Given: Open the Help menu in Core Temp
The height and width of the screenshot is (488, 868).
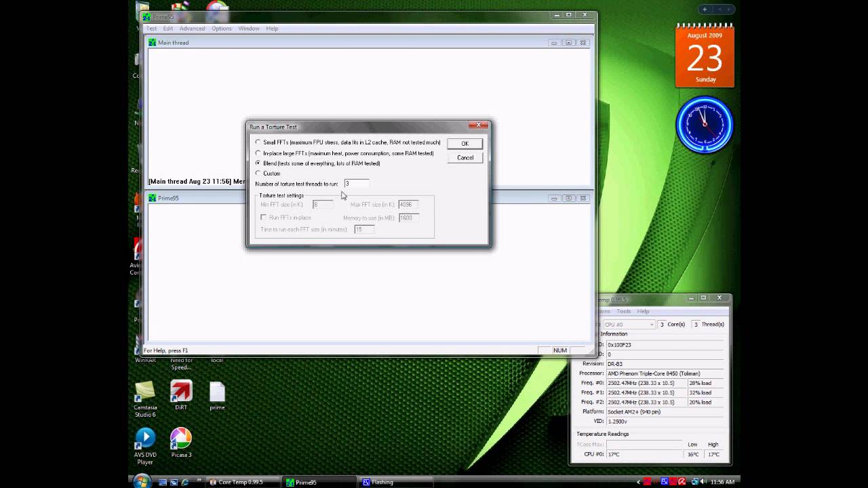Looking at the screenshot, I should [643, 311].
